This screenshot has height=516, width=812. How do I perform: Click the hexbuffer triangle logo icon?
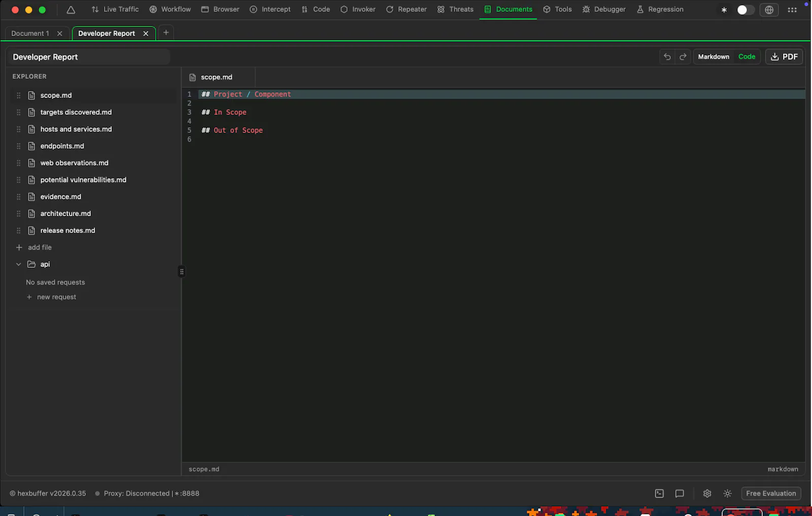(x=71, y=10)
